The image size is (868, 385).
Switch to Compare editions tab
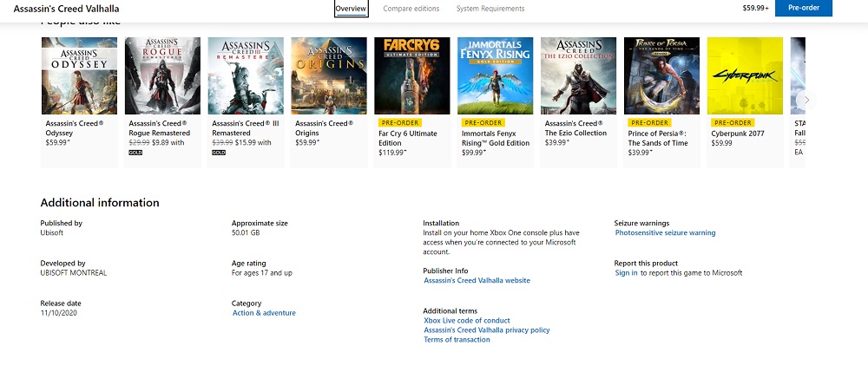pos(411,9)
